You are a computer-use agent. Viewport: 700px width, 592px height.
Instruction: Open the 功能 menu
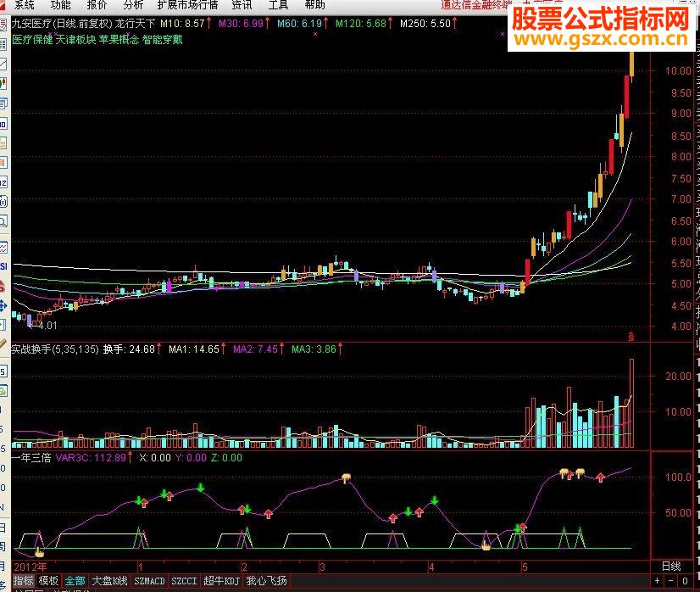[x=60, y=5]
